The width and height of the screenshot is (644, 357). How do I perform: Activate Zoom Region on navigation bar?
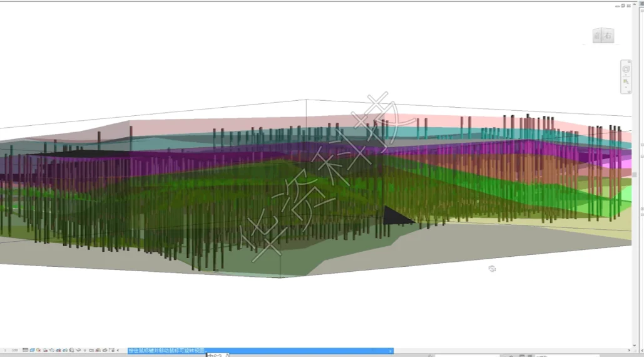tap(626, 81)
